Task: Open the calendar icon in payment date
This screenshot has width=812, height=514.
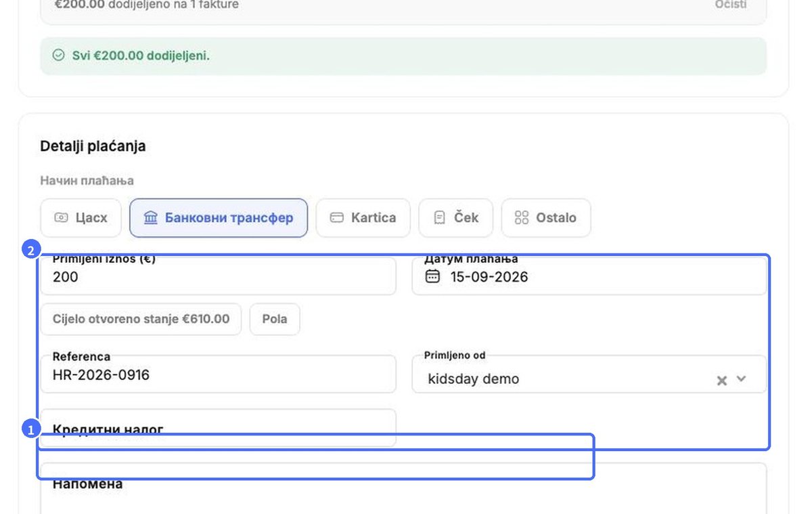Action: click(x=432, y=276)
